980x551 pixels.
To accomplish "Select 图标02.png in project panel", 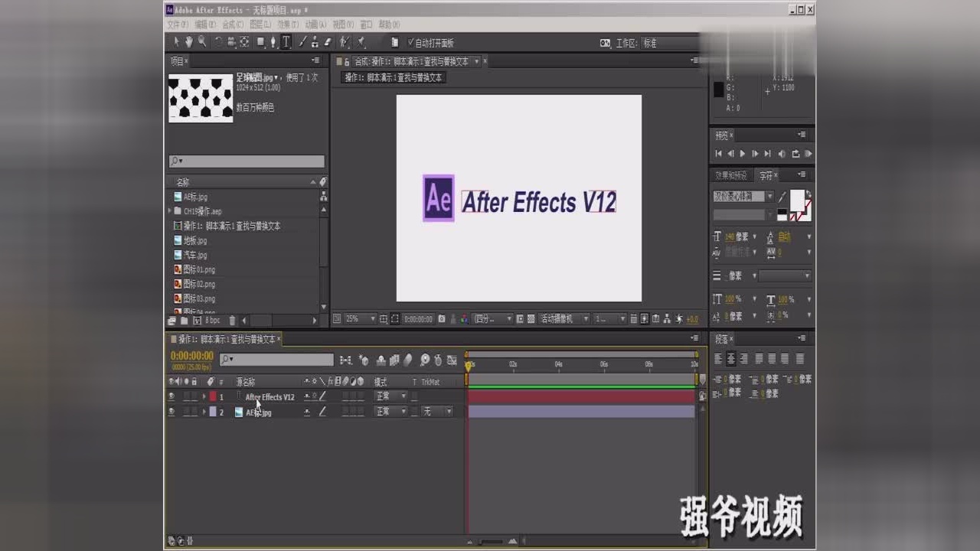I will tap(199, 284).
